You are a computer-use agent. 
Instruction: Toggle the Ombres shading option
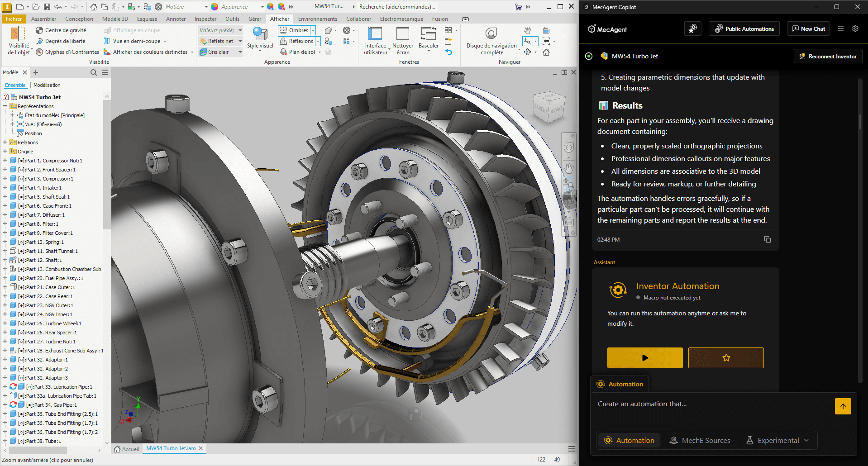(294, 30)
